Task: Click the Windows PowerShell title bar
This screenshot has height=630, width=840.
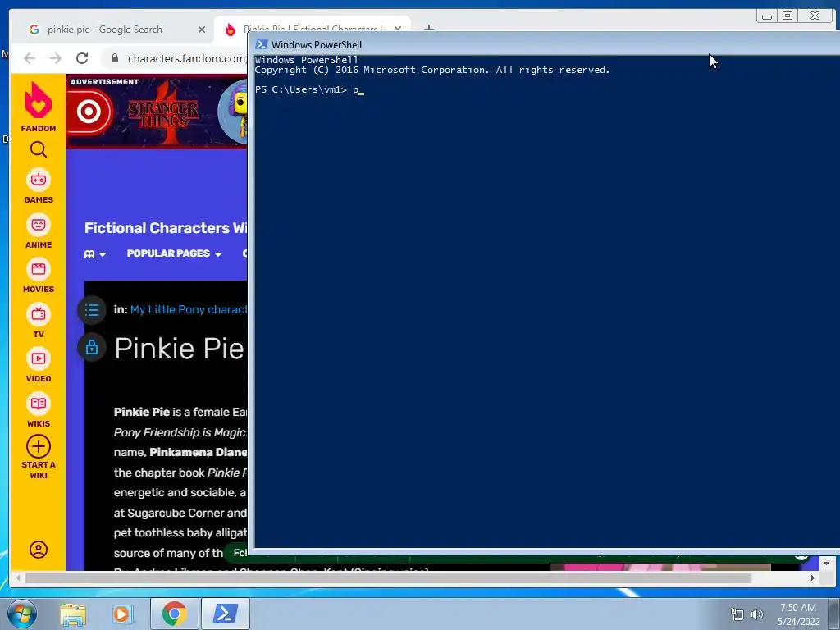Action: click(x=544, y=44)
